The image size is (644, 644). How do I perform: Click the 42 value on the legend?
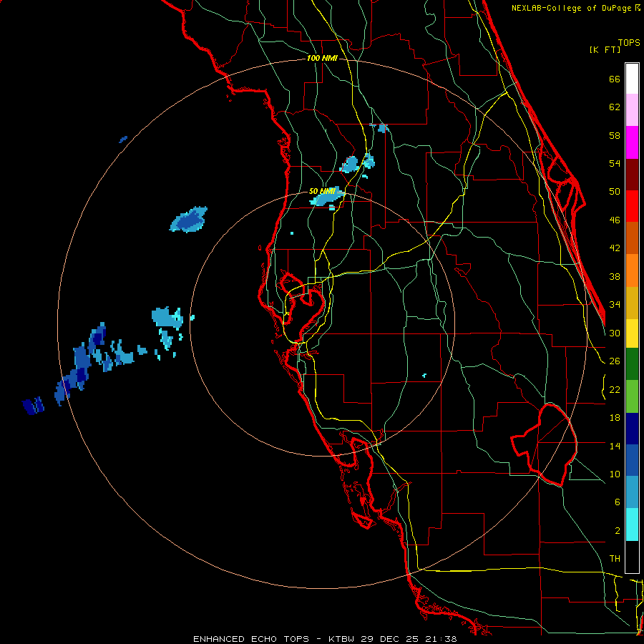click(615, 248)
